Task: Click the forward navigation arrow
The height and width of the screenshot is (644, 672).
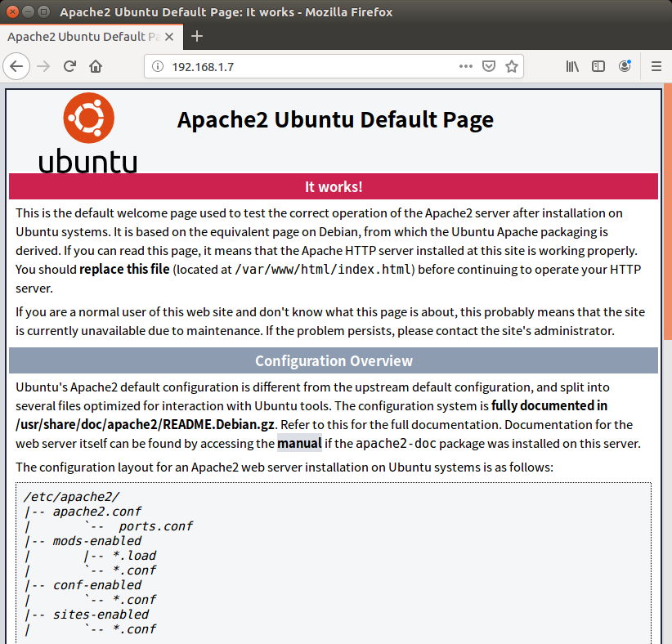Action: pyautogui.click(x=43, y=66)
